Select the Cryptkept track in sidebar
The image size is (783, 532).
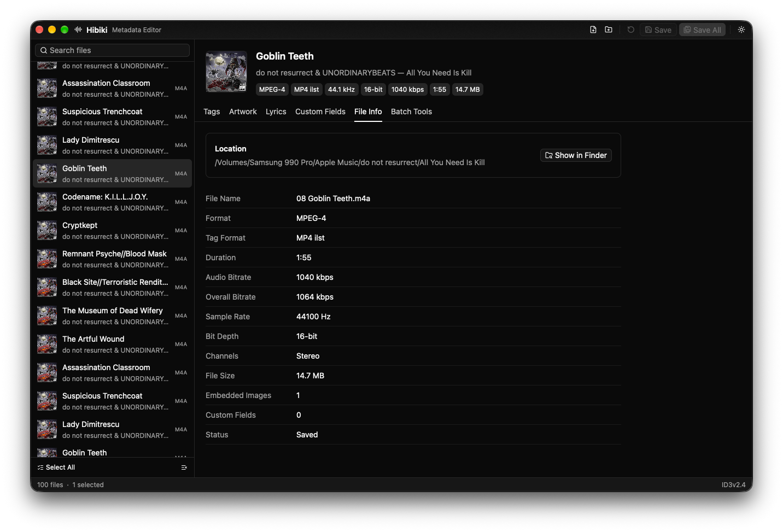point(112,230)
